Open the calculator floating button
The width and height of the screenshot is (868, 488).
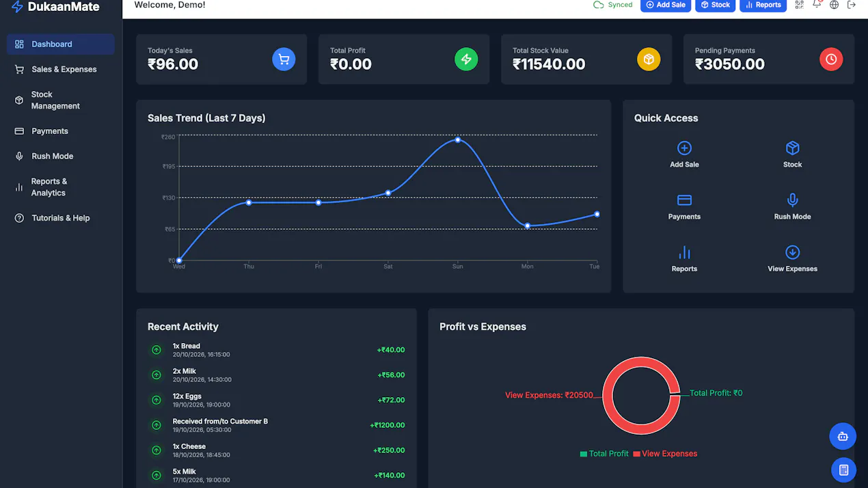(843, 470)
